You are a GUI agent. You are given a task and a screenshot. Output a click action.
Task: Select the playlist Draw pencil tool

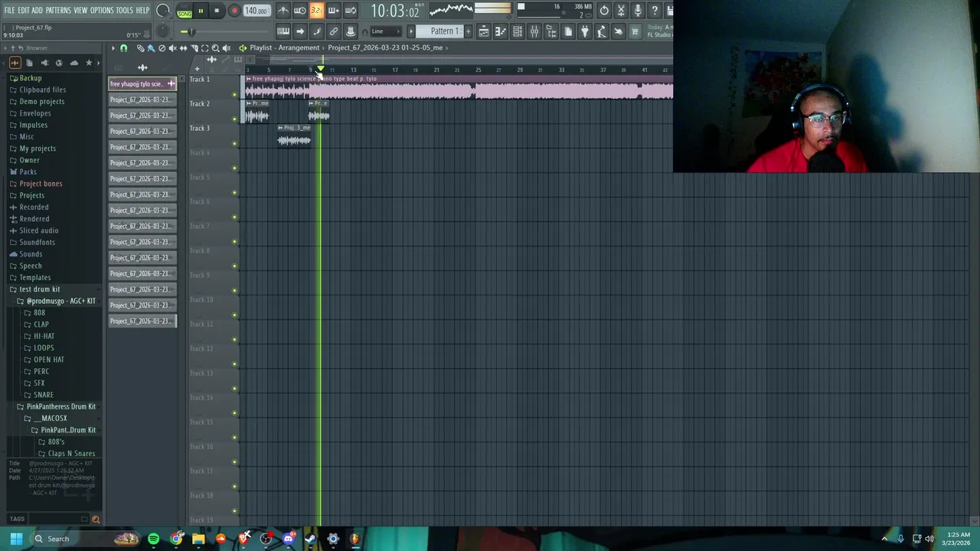click(x=140, y=48)
